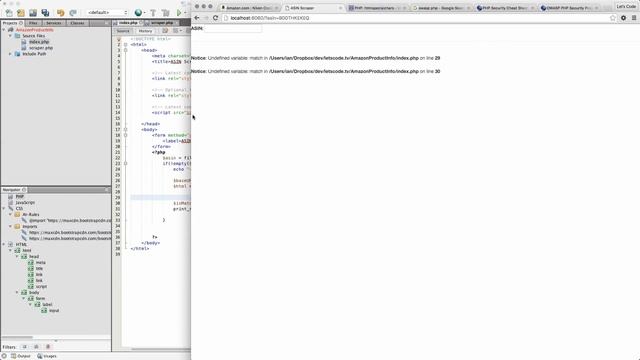
Task: Reload the localhost page in the browser
Action: (x=216, y=18)
